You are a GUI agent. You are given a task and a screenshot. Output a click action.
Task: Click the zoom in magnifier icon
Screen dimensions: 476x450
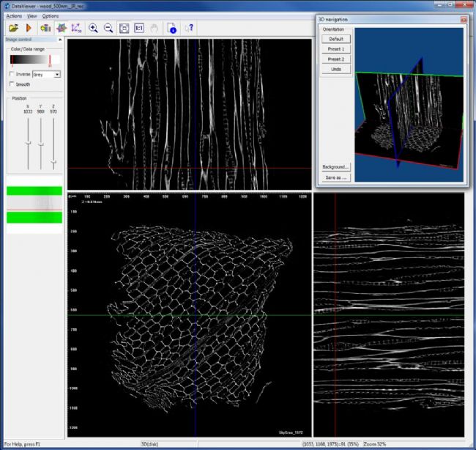tap(93, 28)
